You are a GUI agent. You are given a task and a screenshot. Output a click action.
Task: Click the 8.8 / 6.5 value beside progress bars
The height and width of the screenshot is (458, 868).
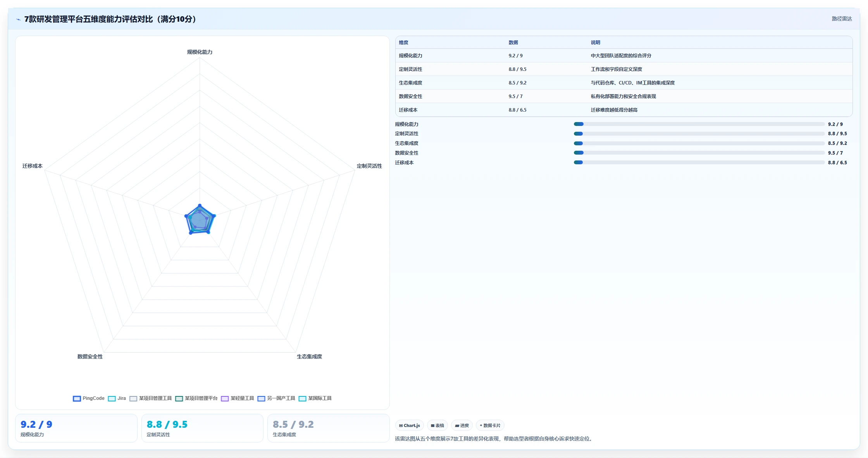pyautogui.click(x=837, y=163)
